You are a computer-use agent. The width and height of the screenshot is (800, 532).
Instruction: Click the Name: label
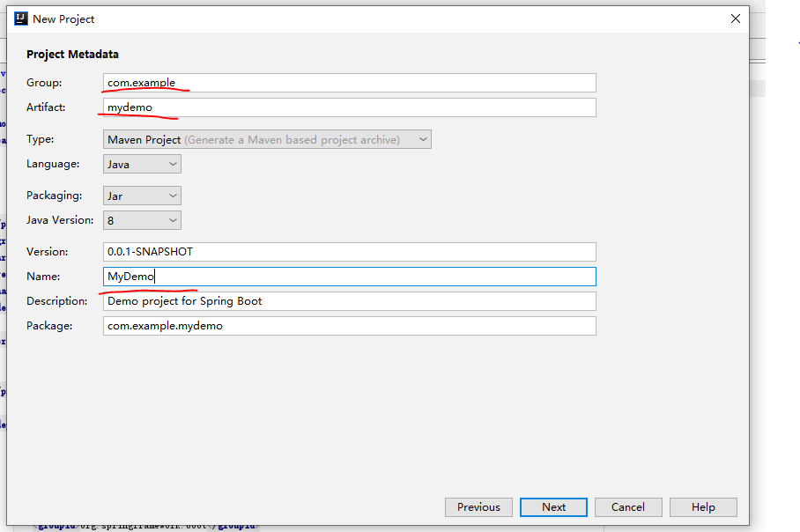[43, 277]
